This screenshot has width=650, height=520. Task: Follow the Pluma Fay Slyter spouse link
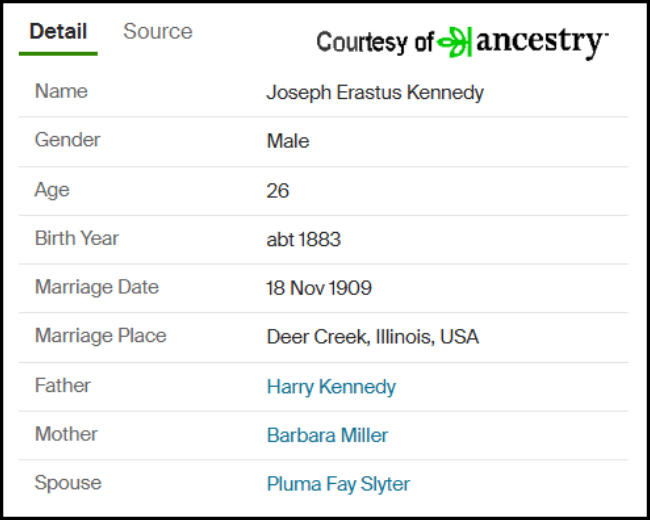338,484
